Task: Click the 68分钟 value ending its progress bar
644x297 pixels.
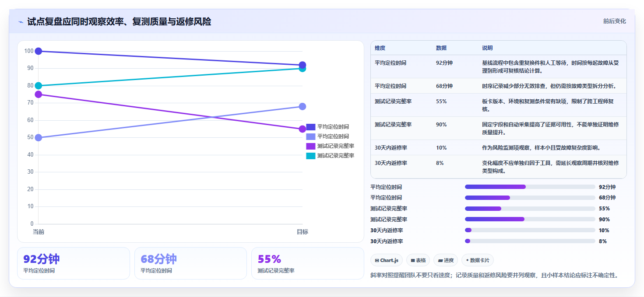Action: (x=607, y=198)
